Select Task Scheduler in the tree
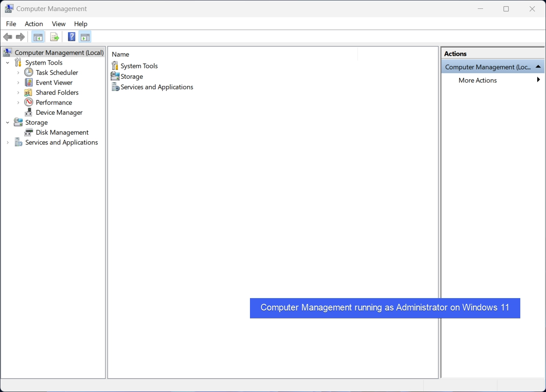This screenshot has height=392, width=546. (57, 73)
